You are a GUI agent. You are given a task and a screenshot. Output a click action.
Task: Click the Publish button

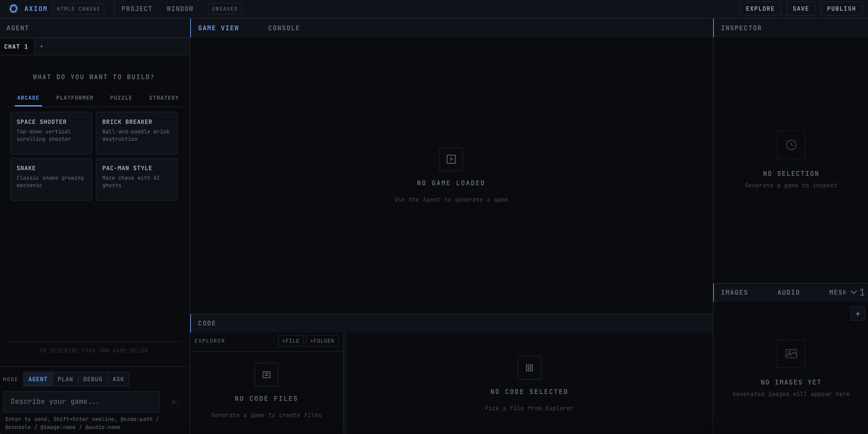841,9
